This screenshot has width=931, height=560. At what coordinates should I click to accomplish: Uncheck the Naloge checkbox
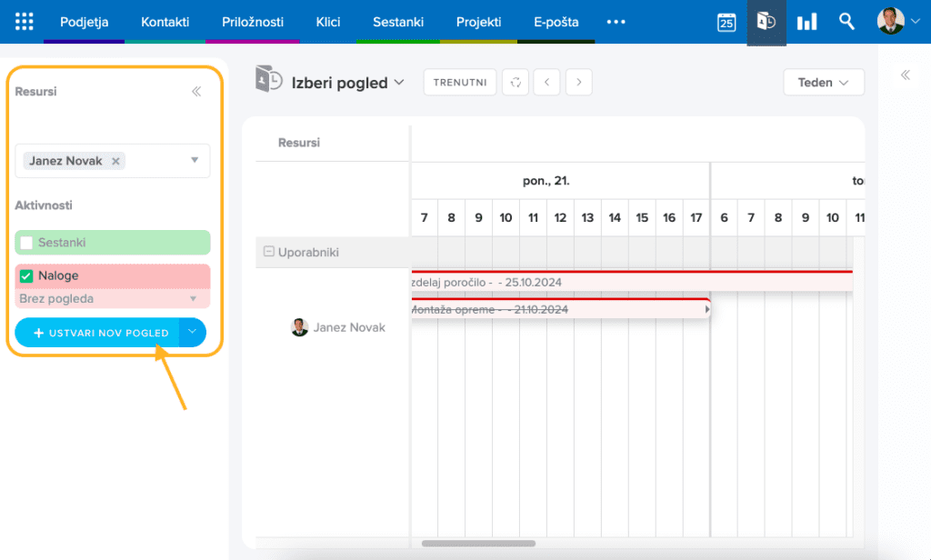pos(26,275)
